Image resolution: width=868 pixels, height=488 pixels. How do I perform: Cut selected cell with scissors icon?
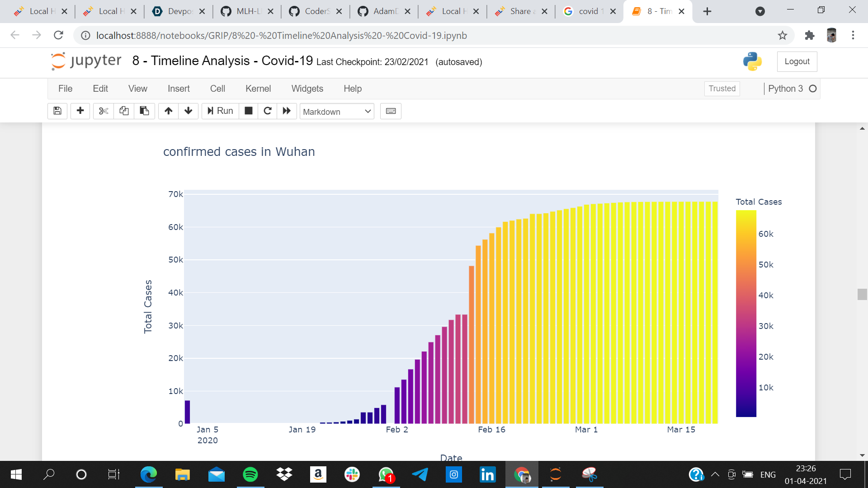coord(104,111)
